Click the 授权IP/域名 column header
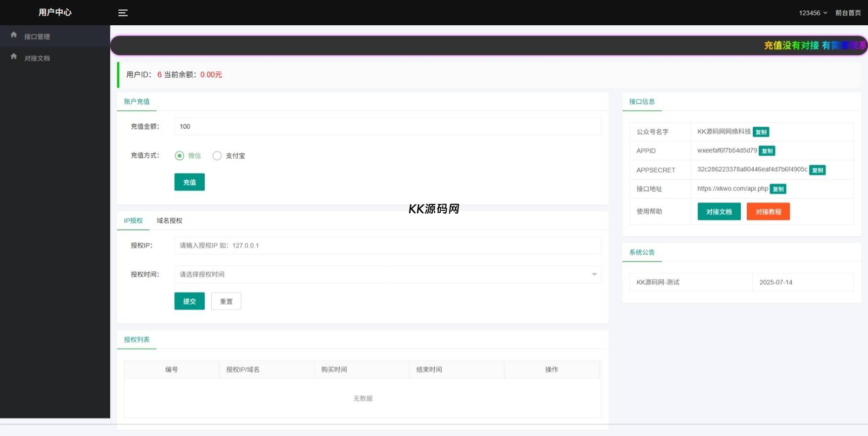Screen dimensions: 868x436 (267, 370)
